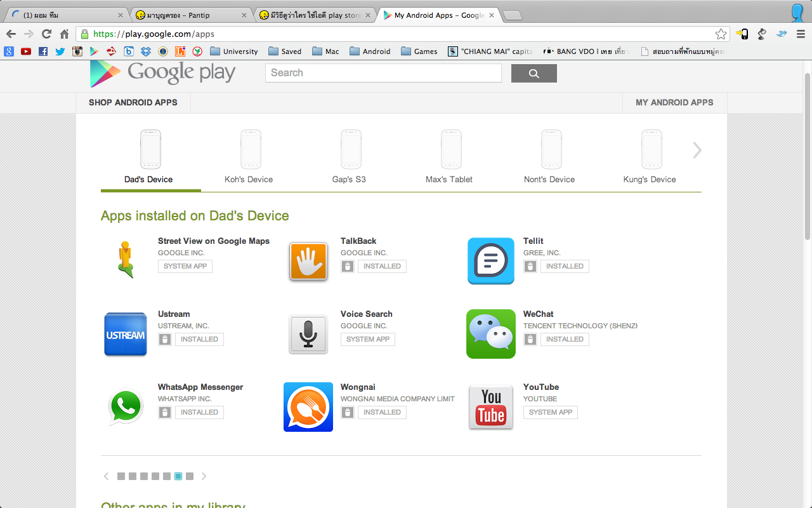Switch to Koh's Device
The width and height of the screenshot is (812, 508).
pos(249,158)
